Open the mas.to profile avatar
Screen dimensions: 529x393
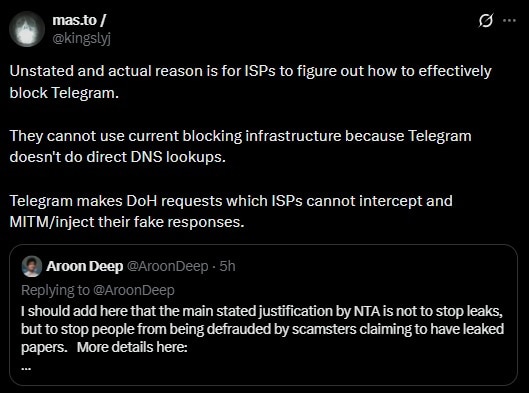click(x=27, y=29)
